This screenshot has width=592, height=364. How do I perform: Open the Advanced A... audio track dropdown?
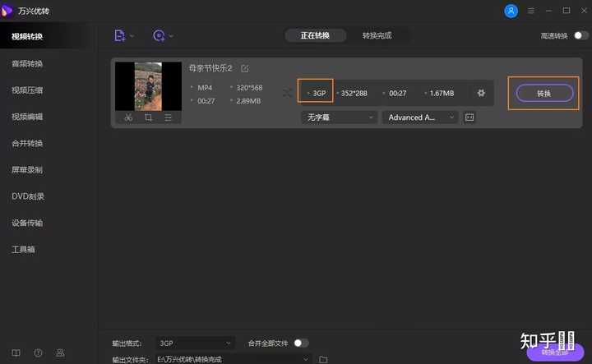(x=420, y=117)
